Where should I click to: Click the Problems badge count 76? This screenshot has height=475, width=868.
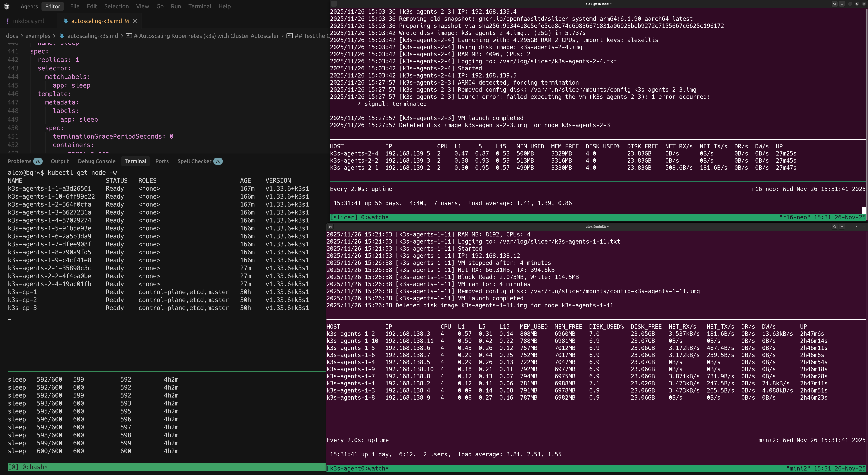(x=38, y=161)
